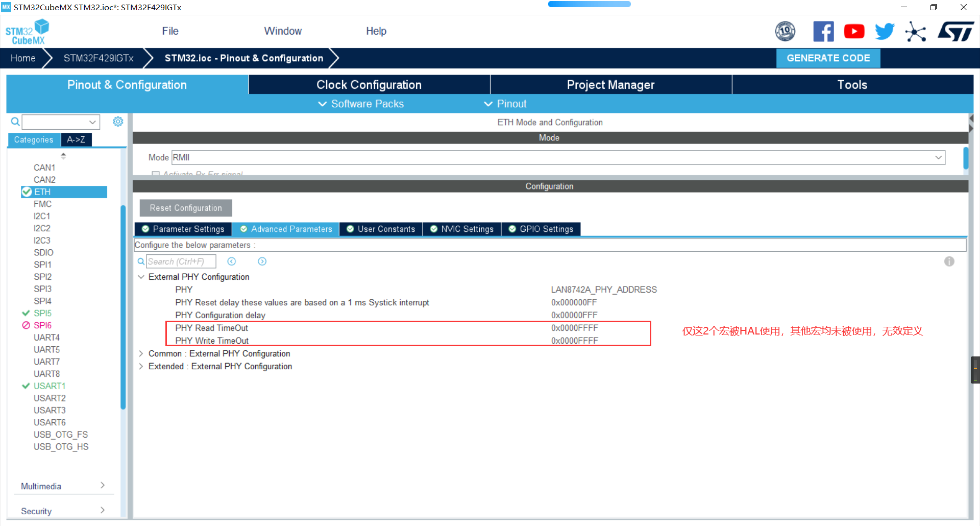
Task: Open the YouTube icon link
Action: tap(854, 32)
